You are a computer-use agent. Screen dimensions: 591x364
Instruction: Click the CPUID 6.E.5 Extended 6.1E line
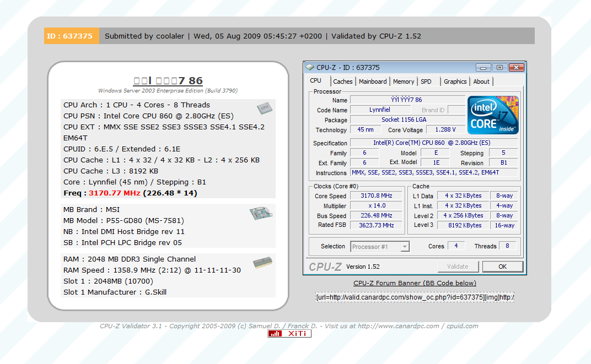pyautogui.click(x=122, y=149)
